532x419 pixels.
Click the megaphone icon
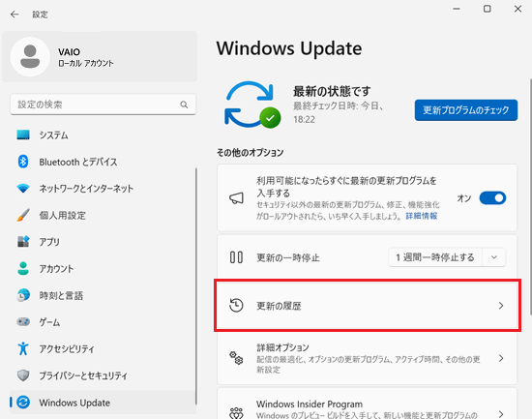(236, 198)
